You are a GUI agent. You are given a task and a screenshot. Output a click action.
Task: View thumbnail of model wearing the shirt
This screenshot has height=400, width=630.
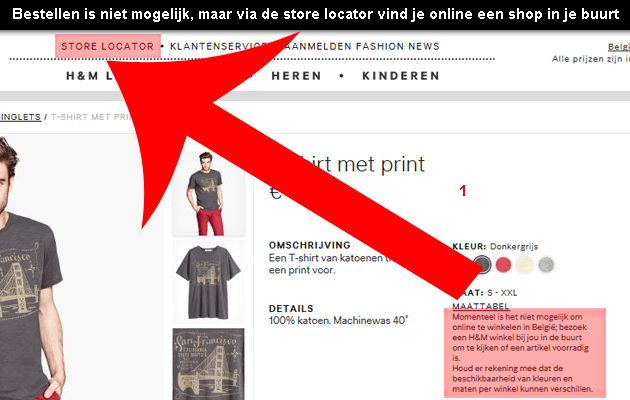point(209,194)
